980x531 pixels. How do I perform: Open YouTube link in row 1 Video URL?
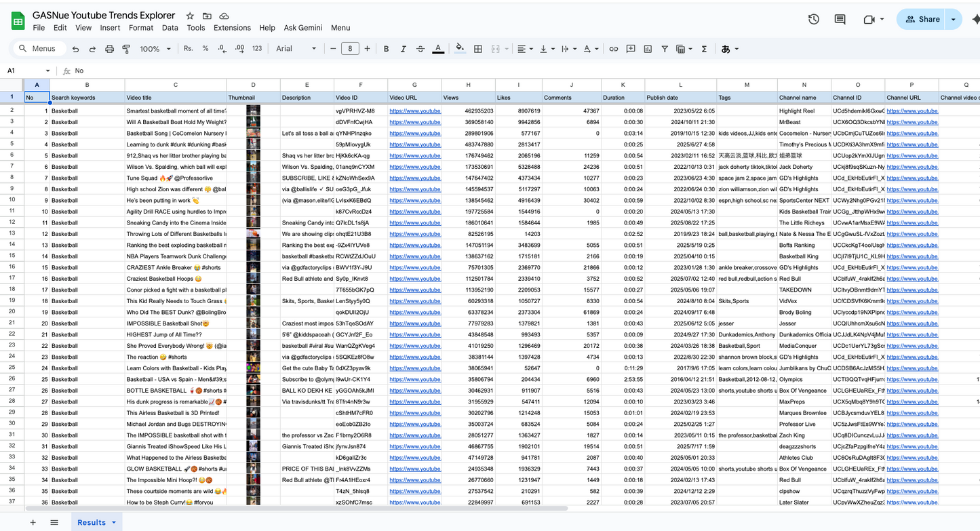tap(415, 111)
